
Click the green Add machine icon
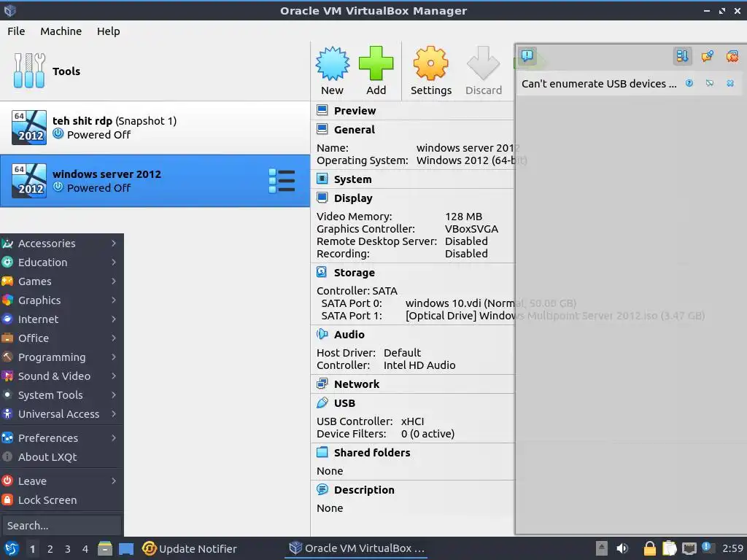pyautogui.click(x=376, y=63)
